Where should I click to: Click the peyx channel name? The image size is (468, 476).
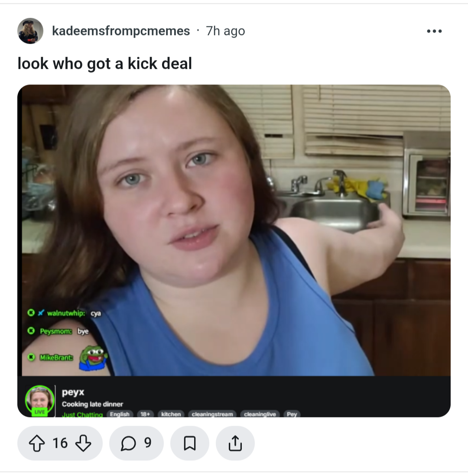[73, 392]
